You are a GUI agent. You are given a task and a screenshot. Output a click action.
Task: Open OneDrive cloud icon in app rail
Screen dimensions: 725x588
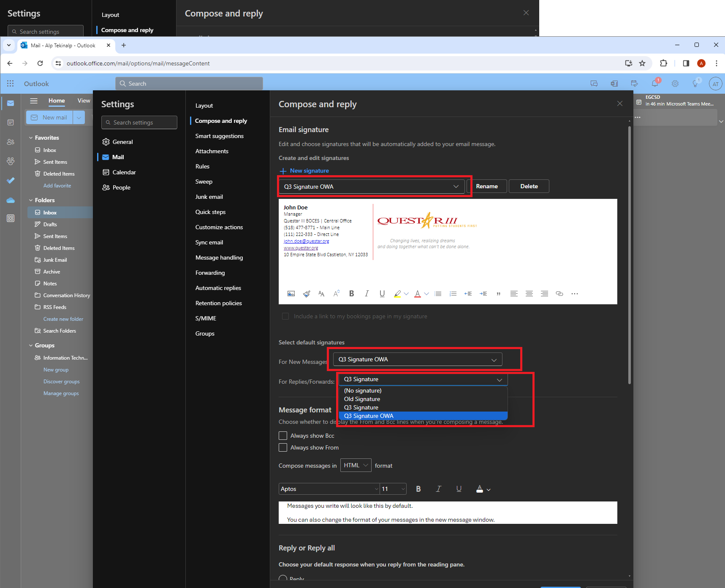click(x=11, y=200)
